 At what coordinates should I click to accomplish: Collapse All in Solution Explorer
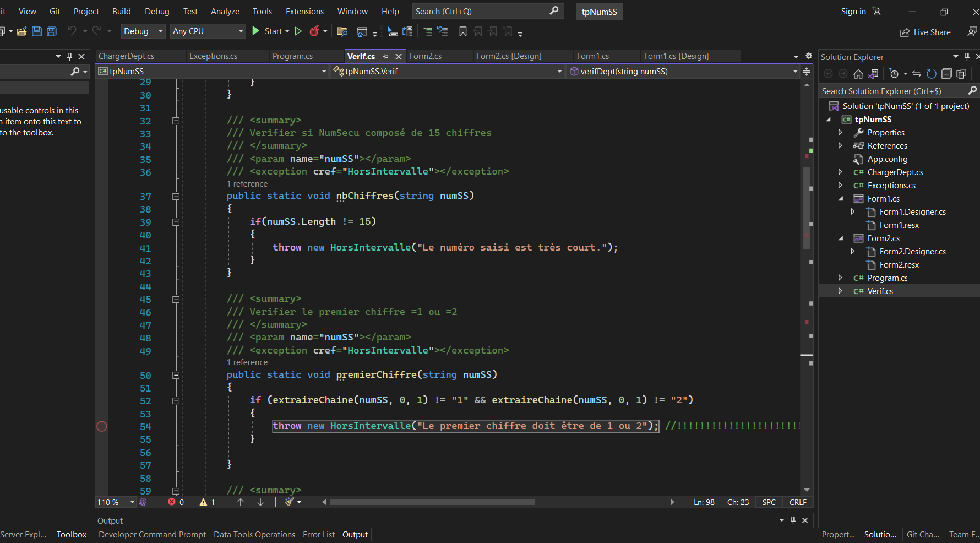(x=946, y=74)
